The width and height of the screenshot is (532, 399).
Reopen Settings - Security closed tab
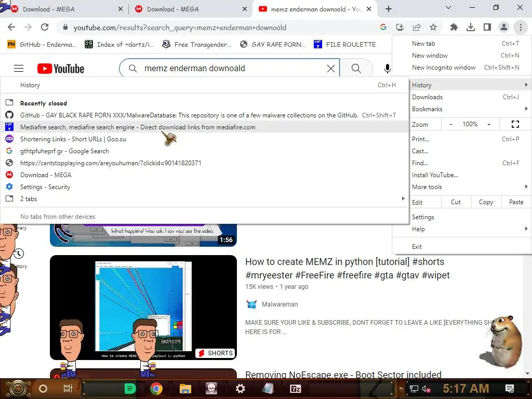(204, 187)
